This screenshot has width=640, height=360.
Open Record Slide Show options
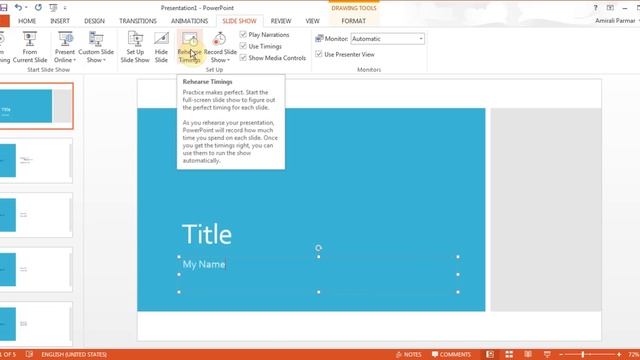pos(220,47)
